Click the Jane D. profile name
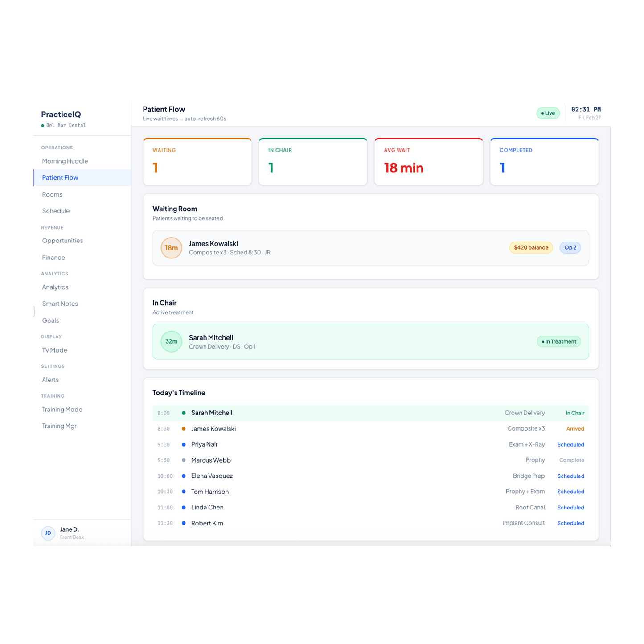644x644 pixels. tap(70, 529)
